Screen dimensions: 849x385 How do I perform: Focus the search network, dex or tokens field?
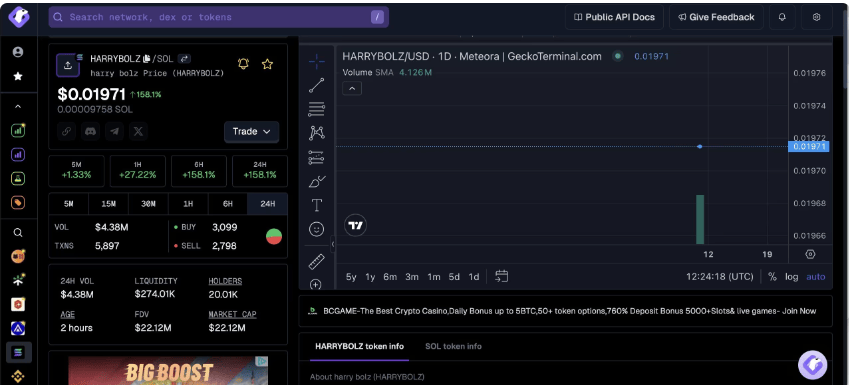pyautogui.click(x=219, y=17)
